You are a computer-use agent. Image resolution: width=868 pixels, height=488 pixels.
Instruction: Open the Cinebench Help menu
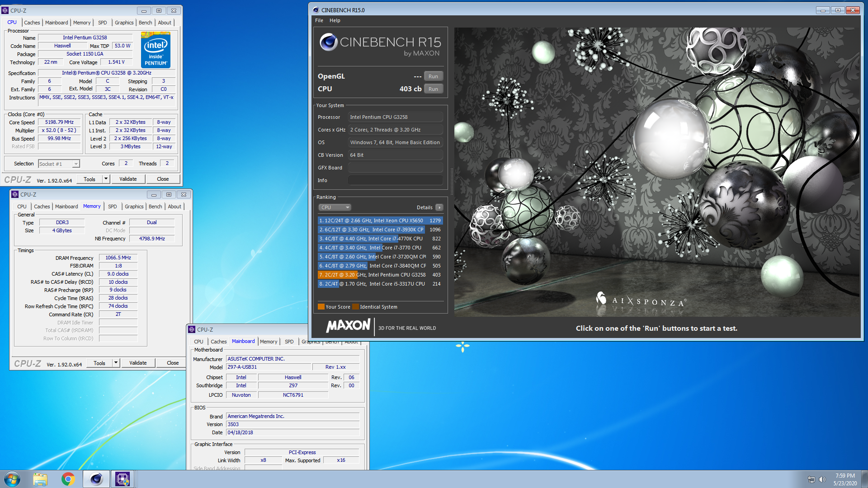pyautogui.click(x=335, y=20)
